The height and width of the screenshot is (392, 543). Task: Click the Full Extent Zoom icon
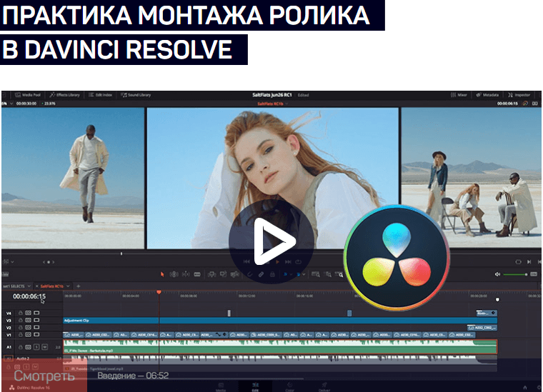click(316, 274)
